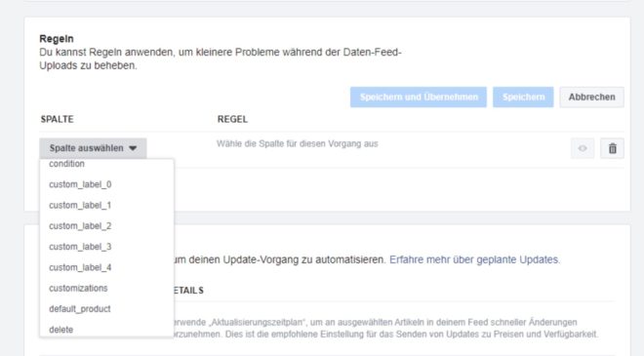The width and height of the screenshot is (644, 356).
Task: Toggle the eye preview icon for rule
Action: click(x=583, y=148)
